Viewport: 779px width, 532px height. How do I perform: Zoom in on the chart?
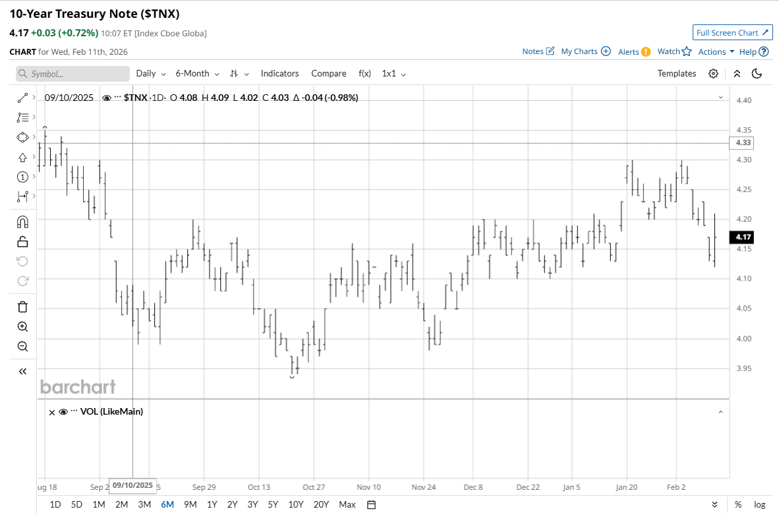click(x=22, y=326)
